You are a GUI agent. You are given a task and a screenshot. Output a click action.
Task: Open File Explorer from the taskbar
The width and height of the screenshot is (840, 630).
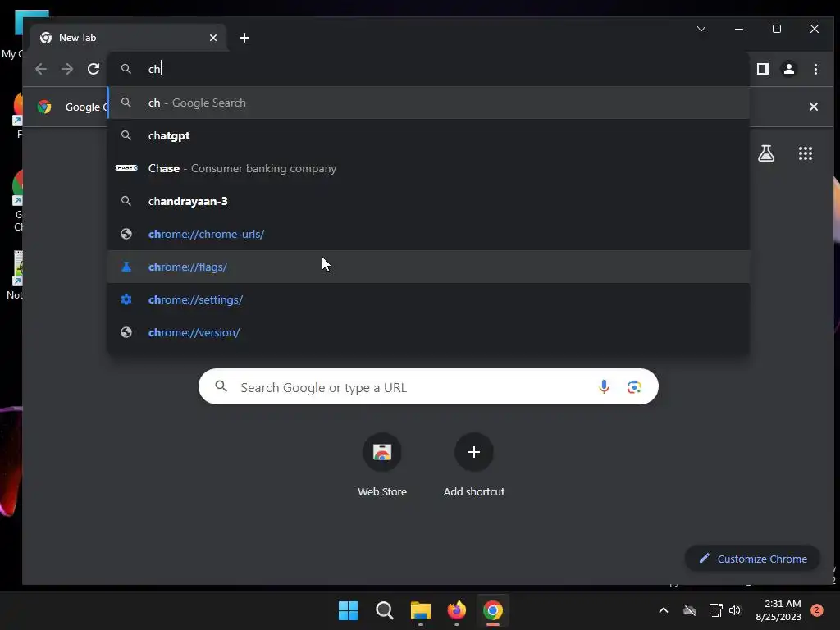[x=421, y=610]
